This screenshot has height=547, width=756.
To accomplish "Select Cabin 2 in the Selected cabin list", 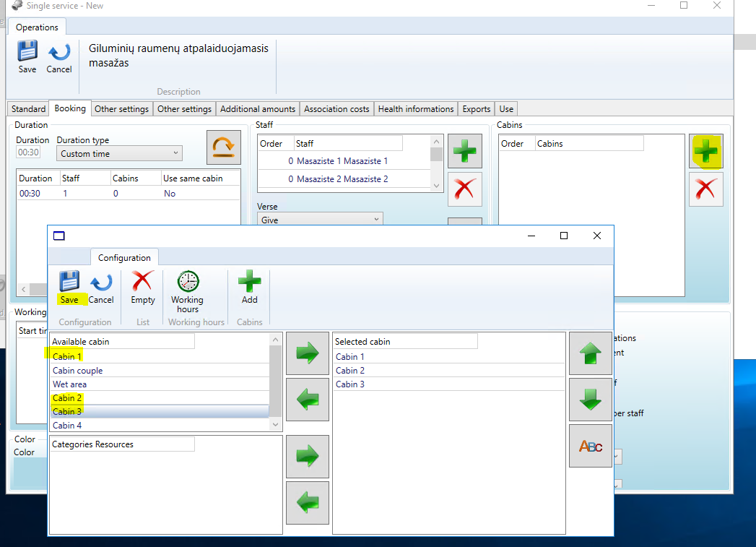I will coord(449,371).
